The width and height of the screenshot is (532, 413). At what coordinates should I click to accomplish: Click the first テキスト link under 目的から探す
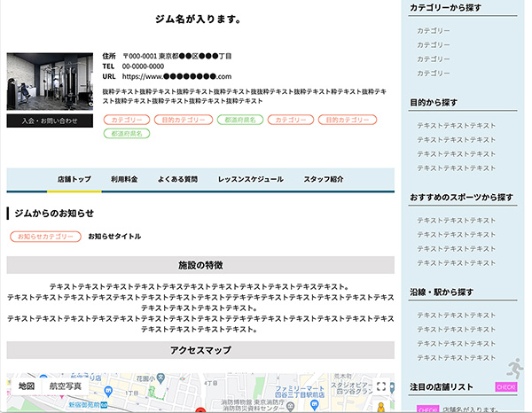point(456,126)
